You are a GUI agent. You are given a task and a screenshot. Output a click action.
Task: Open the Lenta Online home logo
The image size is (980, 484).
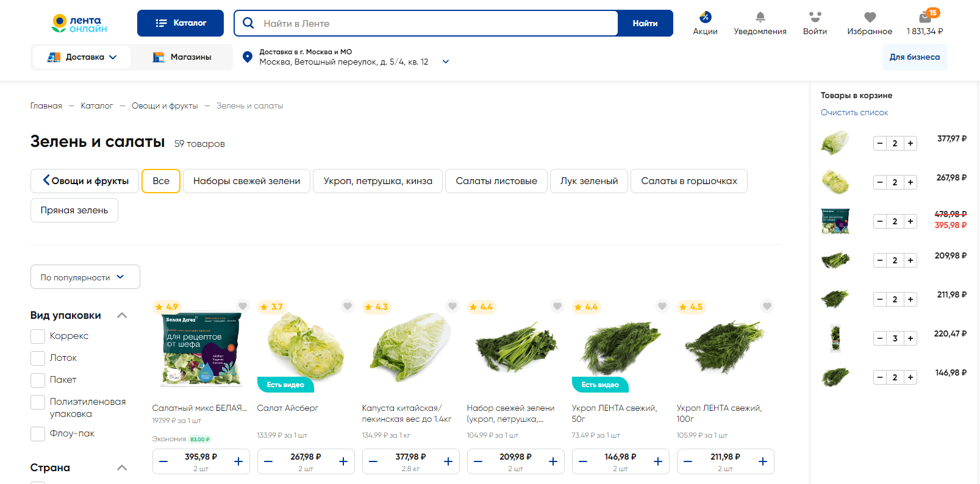[x=79, y=24]
